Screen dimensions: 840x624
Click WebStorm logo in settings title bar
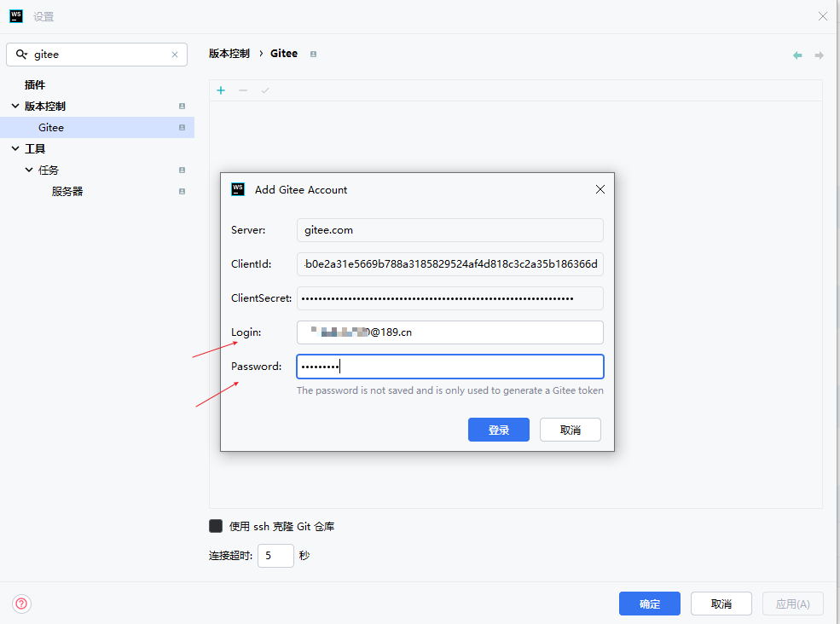(16, 16)
